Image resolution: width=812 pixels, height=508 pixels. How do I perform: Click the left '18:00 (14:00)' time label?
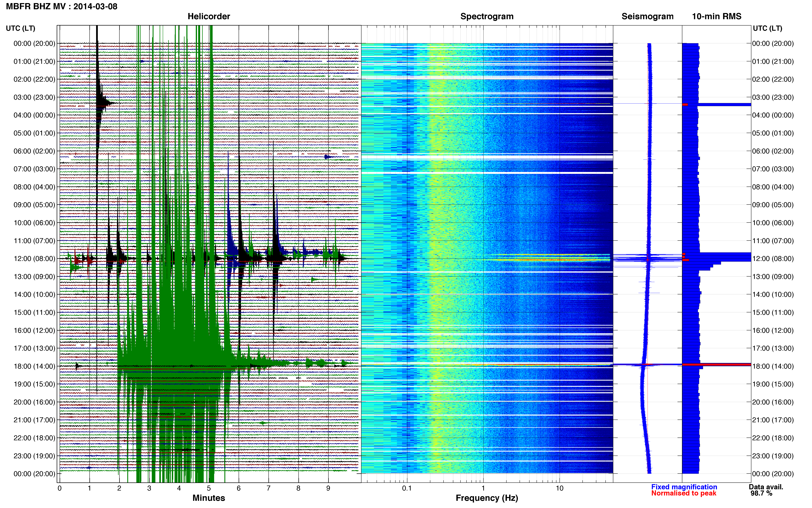pos(34,366)
